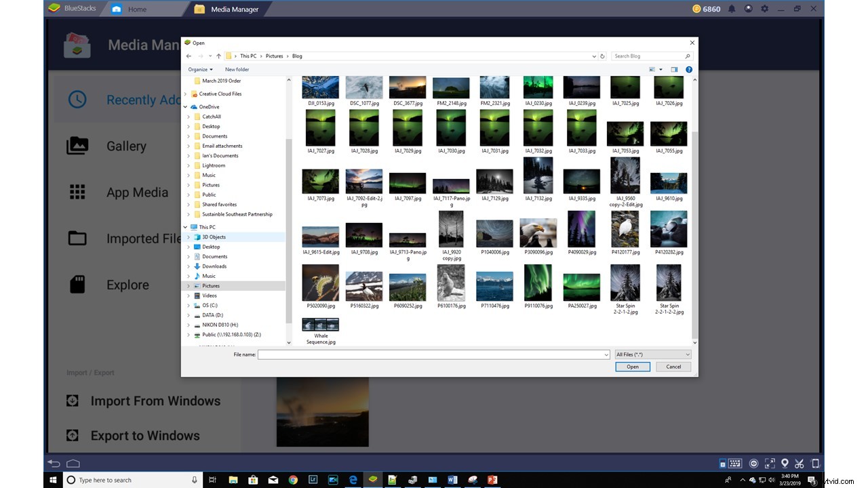Viewport: 868px width, 488px height.
Task: Select Explore in the Media Manager sidebar
Action: [127, 285]
